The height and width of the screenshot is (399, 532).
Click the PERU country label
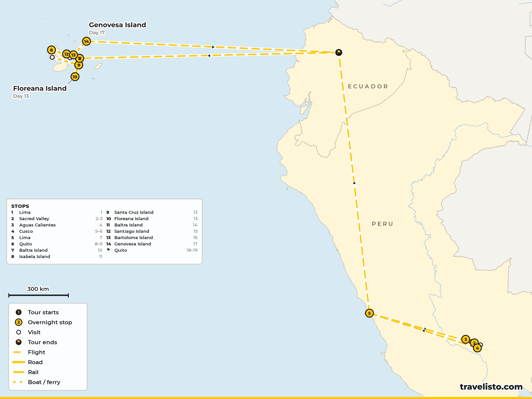coord(382,224)
